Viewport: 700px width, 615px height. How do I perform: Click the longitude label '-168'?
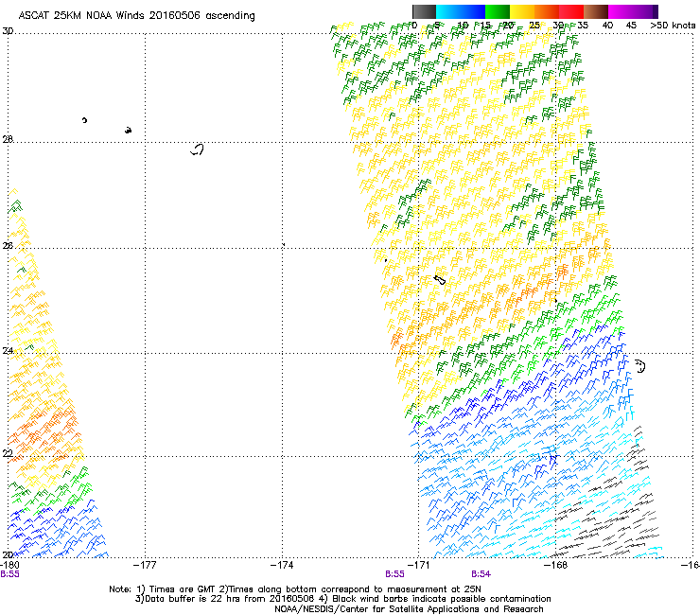coord(556,565)
